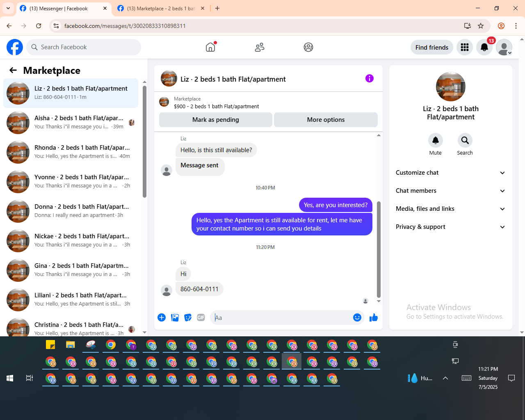Open the Donna conversation
The height and width of the screenshot is (420, 525).
(71, 211)
